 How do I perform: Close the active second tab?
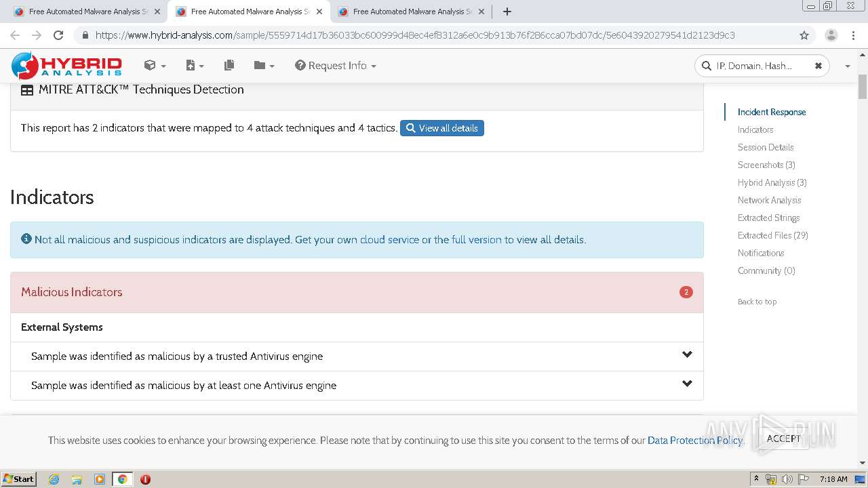(x=319, y=12)
